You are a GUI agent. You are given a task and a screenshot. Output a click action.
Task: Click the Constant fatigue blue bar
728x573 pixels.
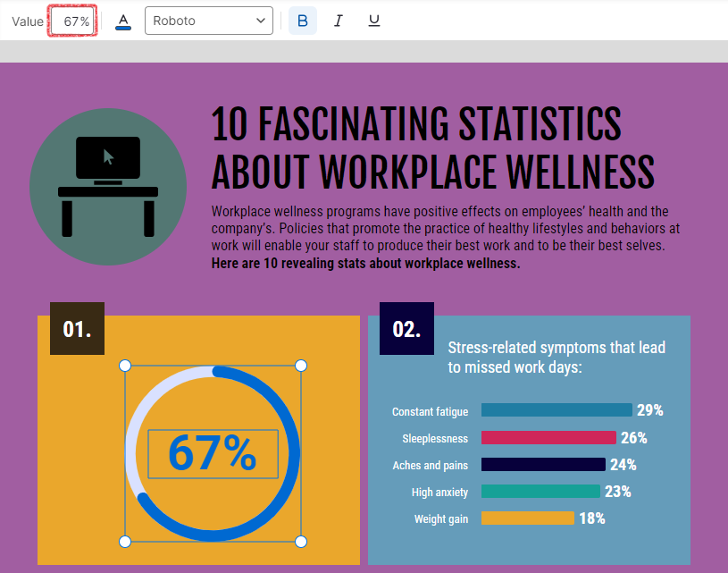(556, 410)
